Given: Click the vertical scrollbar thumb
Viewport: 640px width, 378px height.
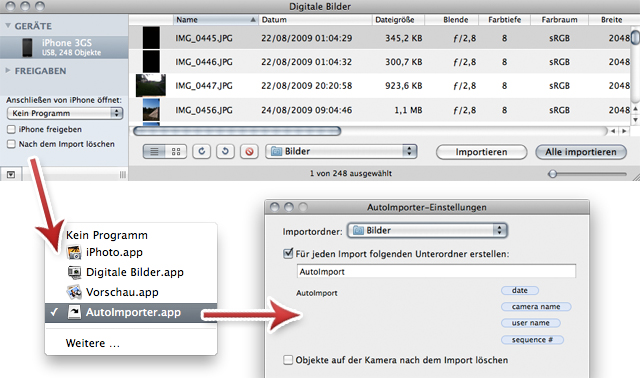Looking at the screenshot, I should tap(635, 37).
